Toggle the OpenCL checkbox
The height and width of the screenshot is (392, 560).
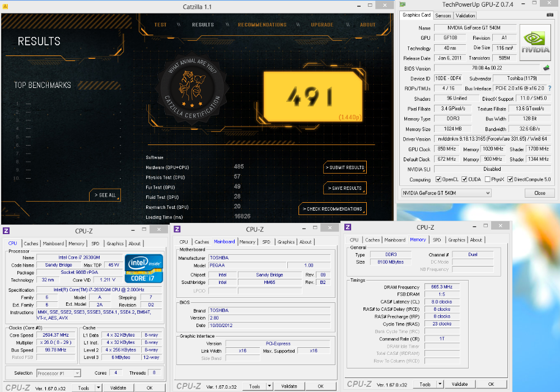pyautogui.click(x=438, y=179)
